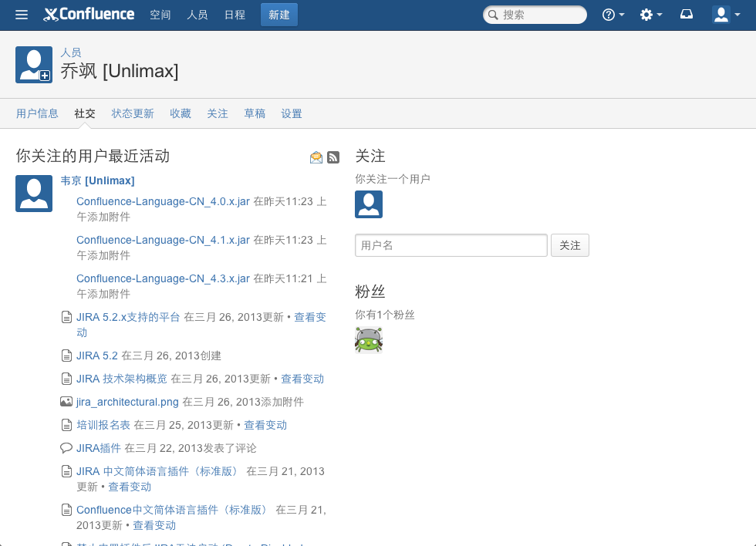The width and height of the screenshot is (756, 546).
Task: Click the followed user's avatar under 关注
Action: (x=369, y=204)
